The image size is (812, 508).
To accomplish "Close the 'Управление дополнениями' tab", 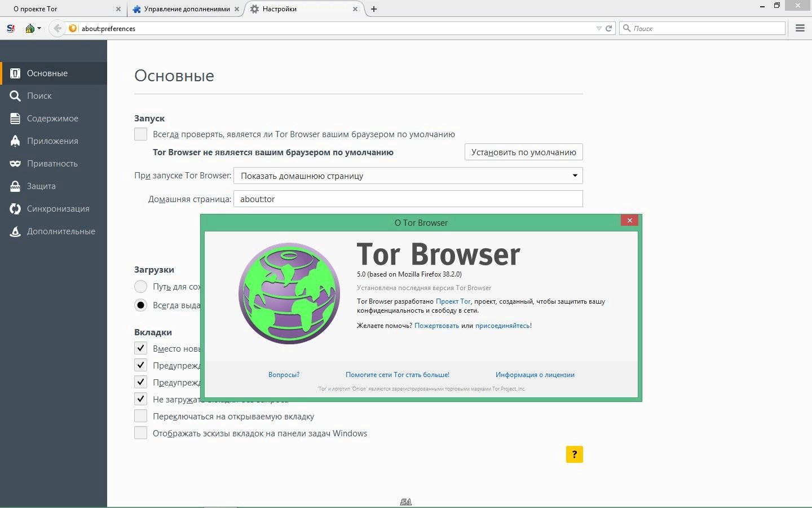I will 237,9.
